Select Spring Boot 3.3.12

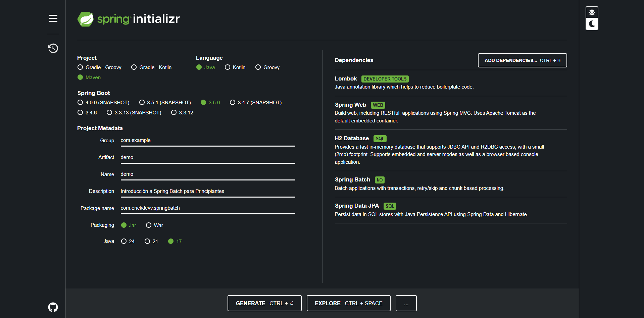(182, 113)
